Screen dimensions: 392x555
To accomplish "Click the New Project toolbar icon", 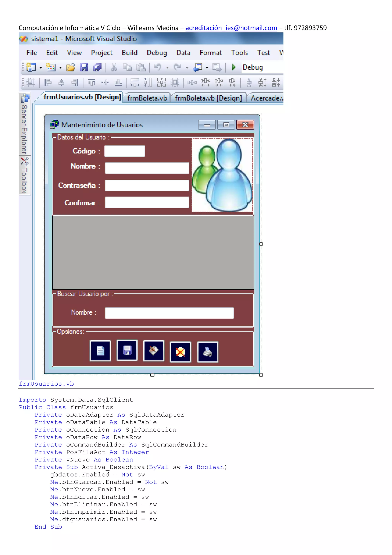I will click(x=31, y=67).
